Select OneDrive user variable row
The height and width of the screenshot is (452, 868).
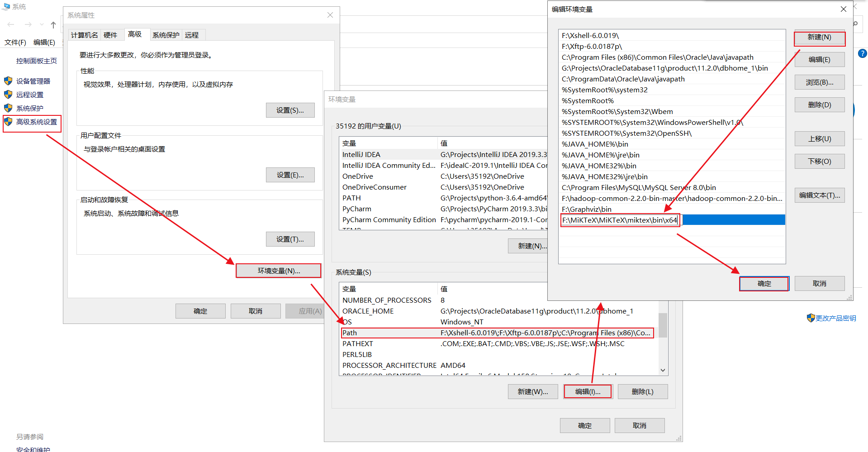pyautogui.click(x=444, y=176)
